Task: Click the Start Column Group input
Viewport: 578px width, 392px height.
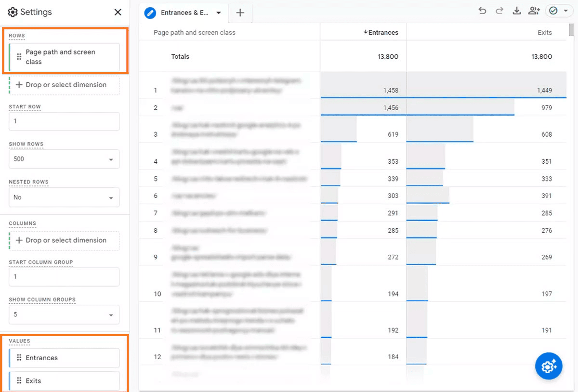Action: pyautogui.click(x=64, y=277)
